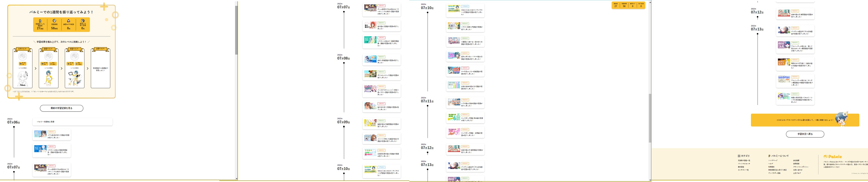Open the 目の塗り方講座 thumbnail

454,41
